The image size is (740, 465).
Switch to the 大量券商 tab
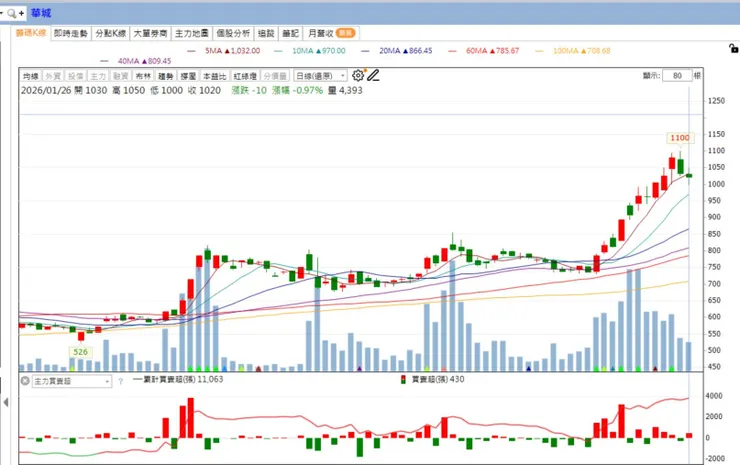(151, 34)
